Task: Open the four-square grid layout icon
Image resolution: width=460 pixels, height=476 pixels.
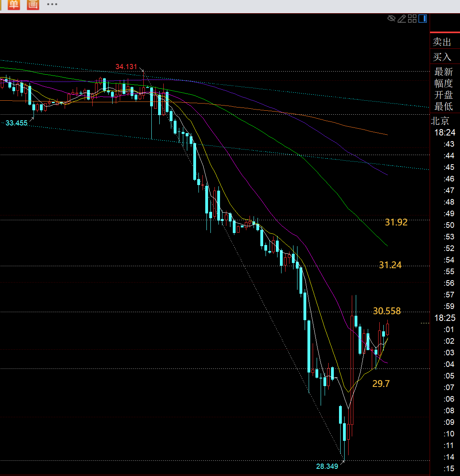Action: [x=412, y=18]
